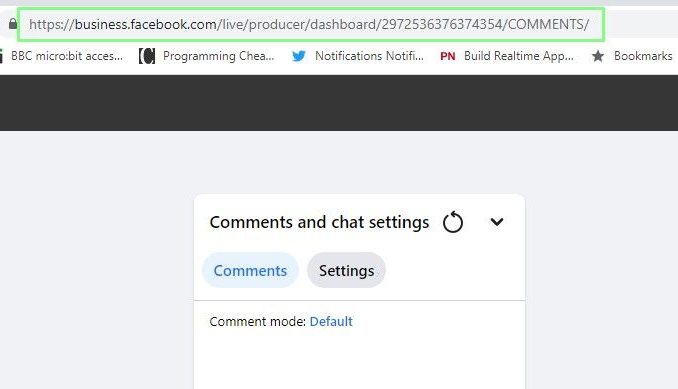Click the bracketed C favicon for Programming bookmark
This screenshot has height=389, width=678.
tap(147, 56)
